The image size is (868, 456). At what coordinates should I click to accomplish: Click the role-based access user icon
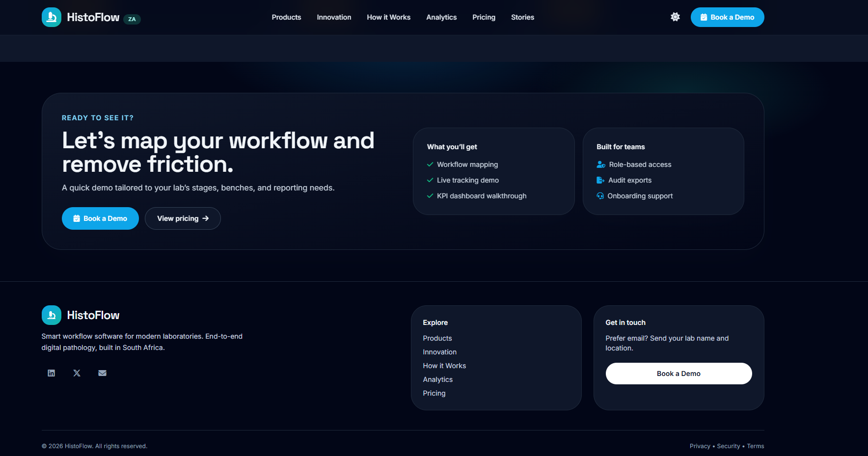click(600, 164)
